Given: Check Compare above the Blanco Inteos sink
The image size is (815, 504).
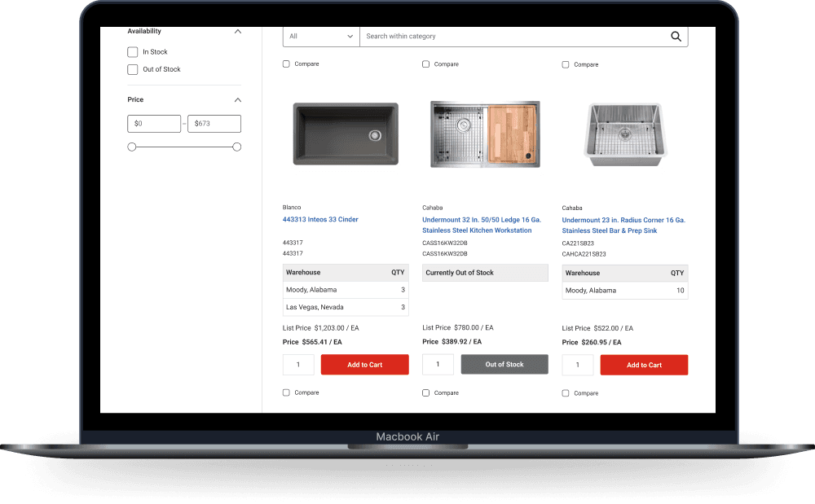Looking at the screenshot, I should 286,64.
